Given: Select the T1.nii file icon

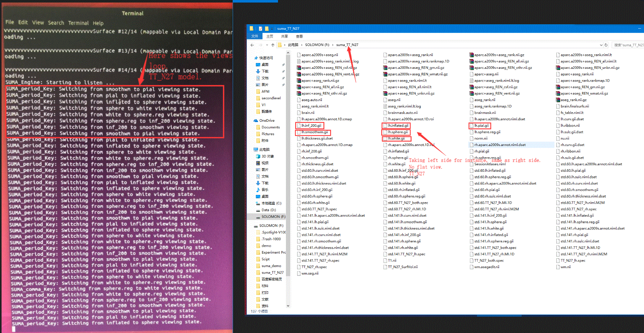Looking at the screenshot, I should [x=386, y=261].
